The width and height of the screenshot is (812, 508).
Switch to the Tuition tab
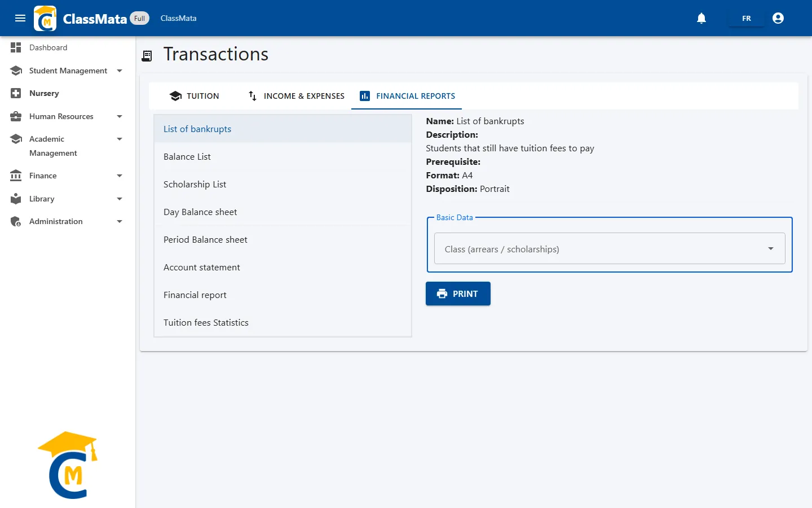point(194,96)
